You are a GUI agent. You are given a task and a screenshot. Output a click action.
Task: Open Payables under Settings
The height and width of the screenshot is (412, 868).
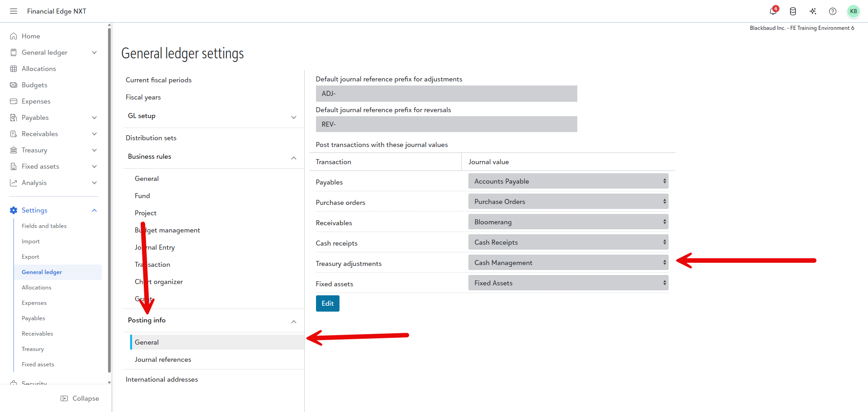(x=33, y=318)
